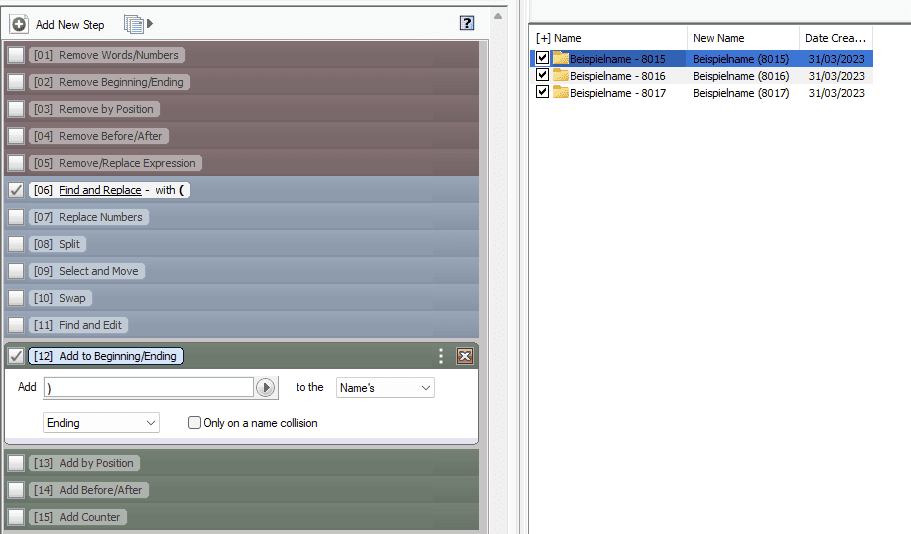
Task: Enable step 13 Add by Position checkbox
Action: pos(16,463)
